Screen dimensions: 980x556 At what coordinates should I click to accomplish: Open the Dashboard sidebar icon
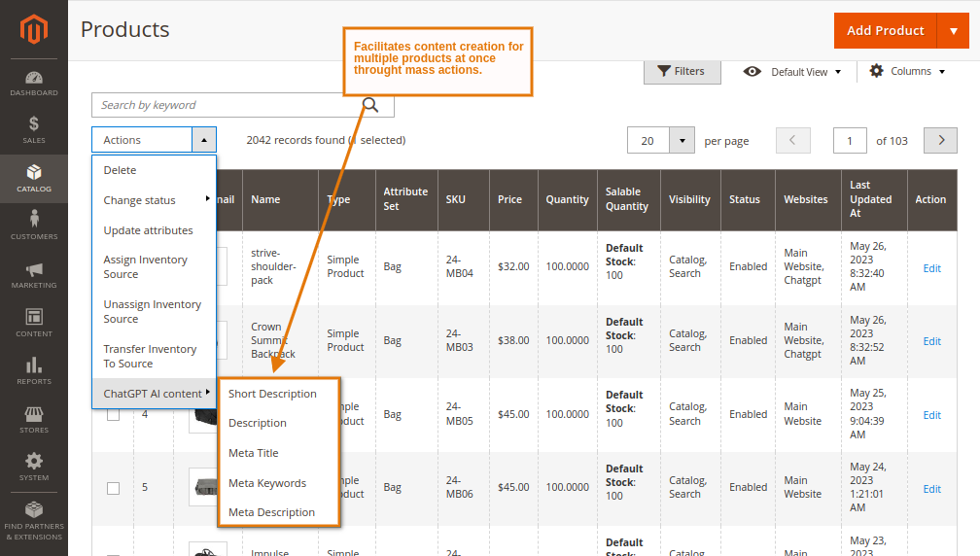pos(34,84)
